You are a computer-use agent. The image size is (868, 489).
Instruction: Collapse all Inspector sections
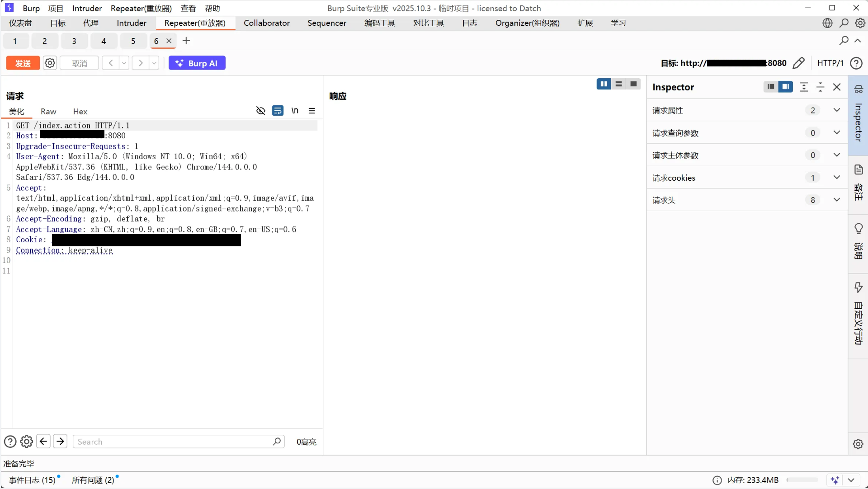821,87
